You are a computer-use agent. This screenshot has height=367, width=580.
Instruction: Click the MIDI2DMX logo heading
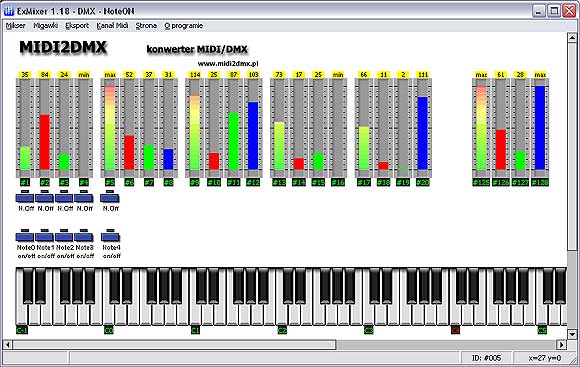(63, 48)
